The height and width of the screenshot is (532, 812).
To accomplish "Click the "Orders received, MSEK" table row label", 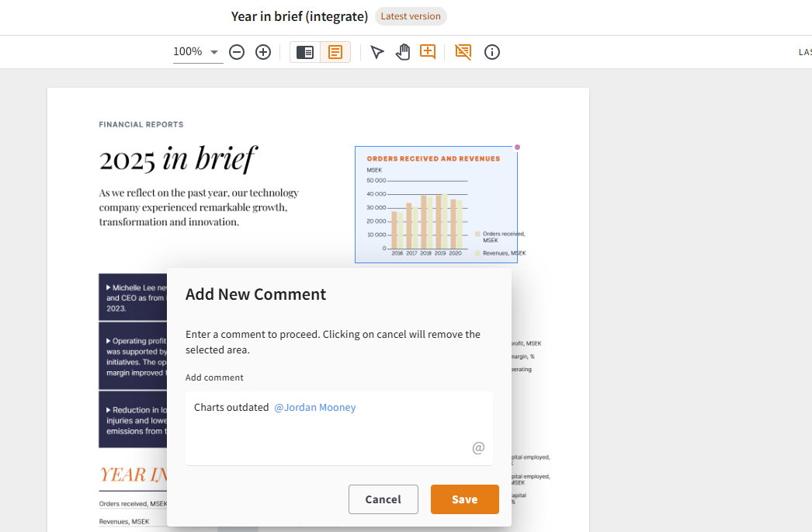I will (x=133, y=503).
